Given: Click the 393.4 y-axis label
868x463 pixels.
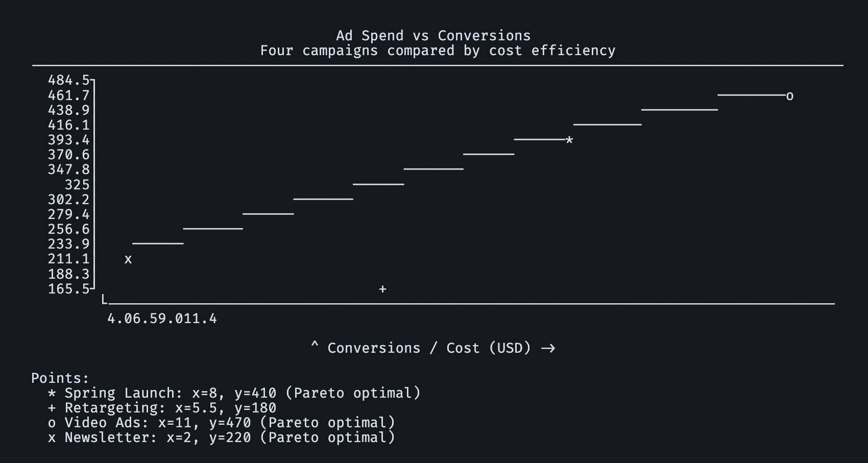Looking at the screenshot, I should point(68,140).
